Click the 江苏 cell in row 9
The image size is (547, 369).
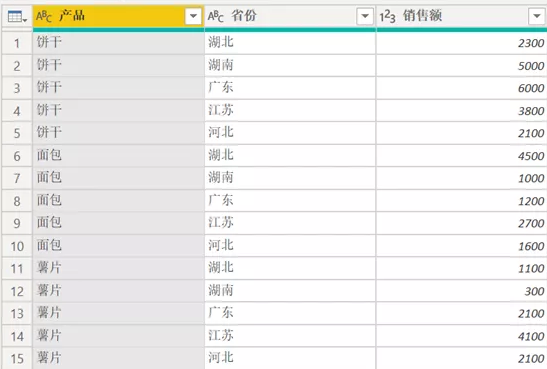coord(290,223)
